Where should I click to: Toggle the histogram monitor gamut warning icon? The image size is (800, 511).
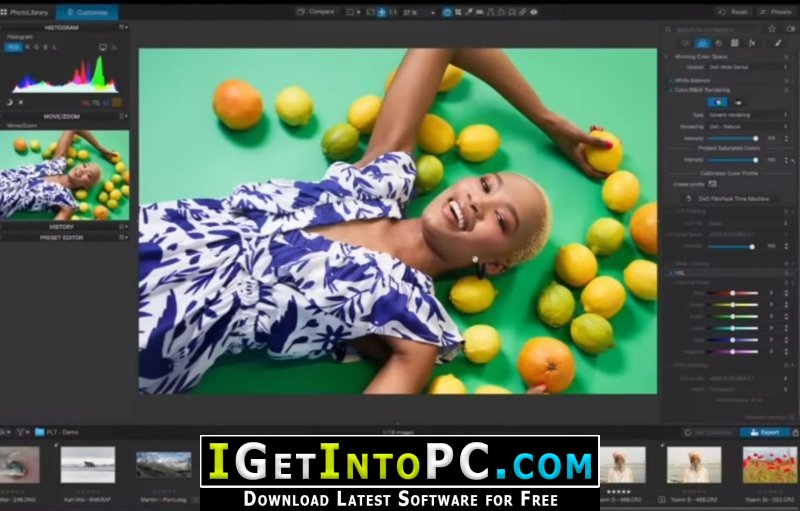coord(103,47)
